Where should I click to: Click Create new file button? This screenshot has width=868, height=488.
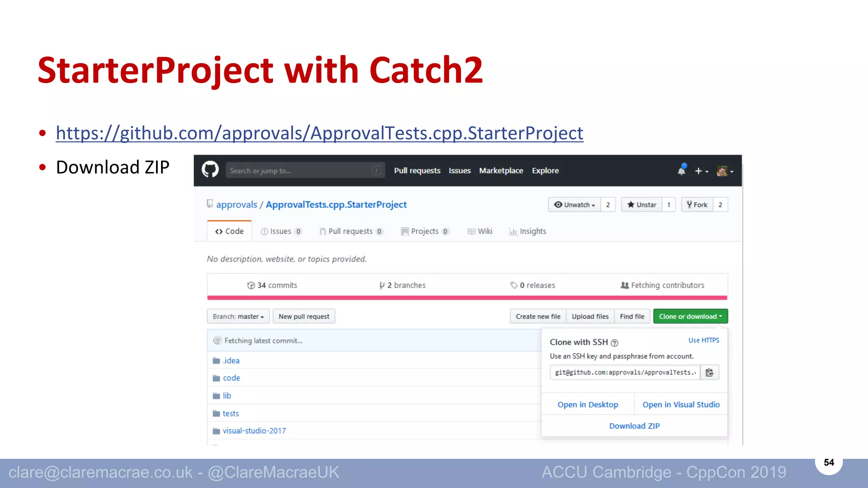tap(538, 316)
